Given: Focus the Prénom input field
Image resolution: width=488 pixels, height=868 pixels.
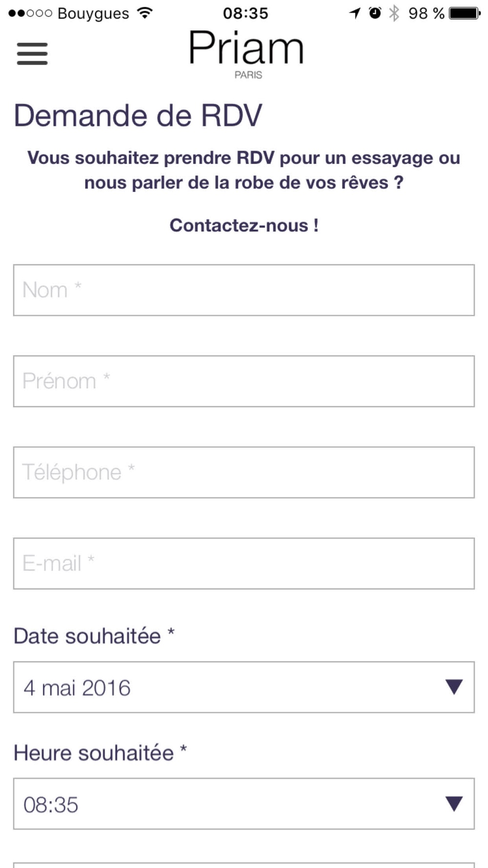Looking at the screenshot, I should [244, 381].
